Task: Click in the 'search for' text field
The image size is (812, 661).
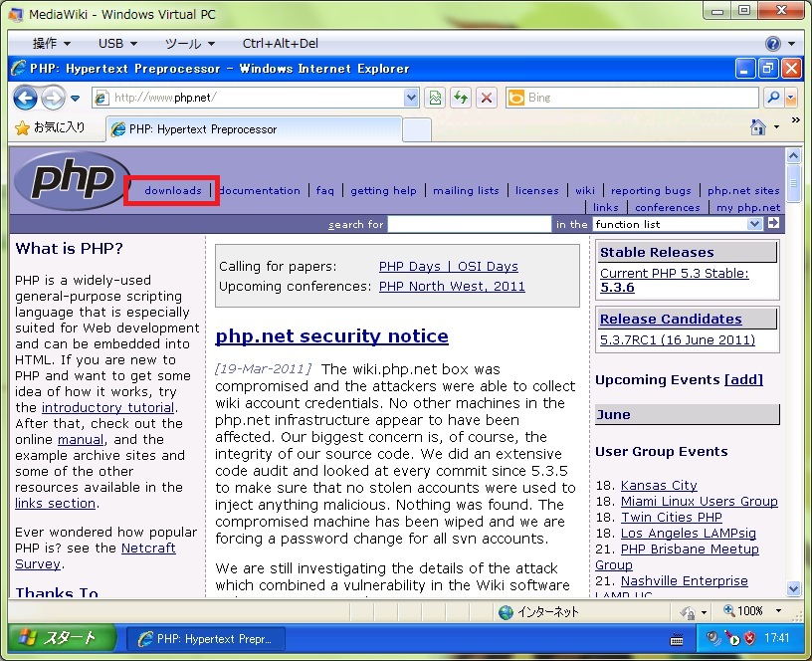Action: (x=469, y=224)
